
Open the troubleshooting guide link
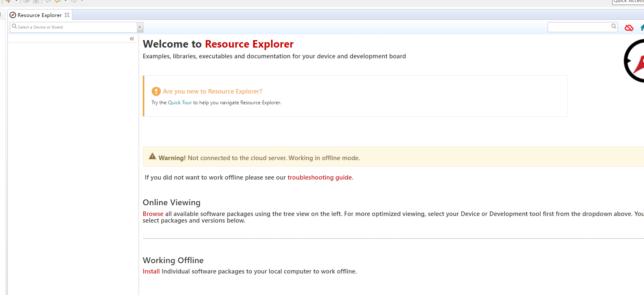319,177
